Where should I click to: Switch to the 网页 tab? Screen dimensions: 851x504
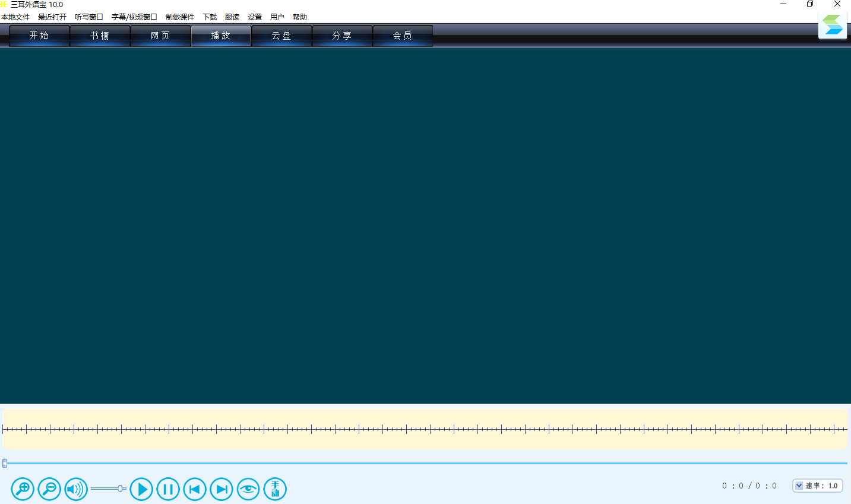coord(160,36)
